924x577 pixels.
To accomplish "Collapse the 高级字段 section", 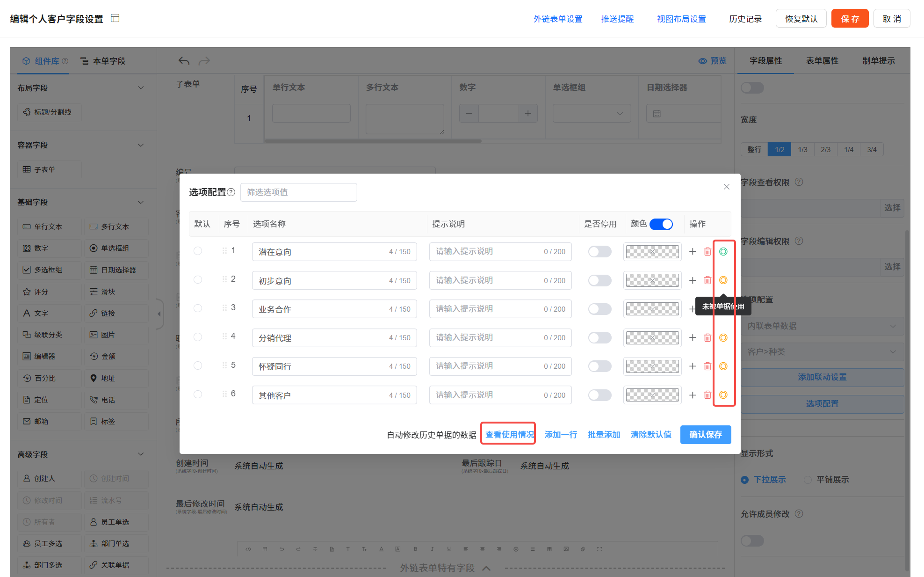I will (x=141, y=454).
